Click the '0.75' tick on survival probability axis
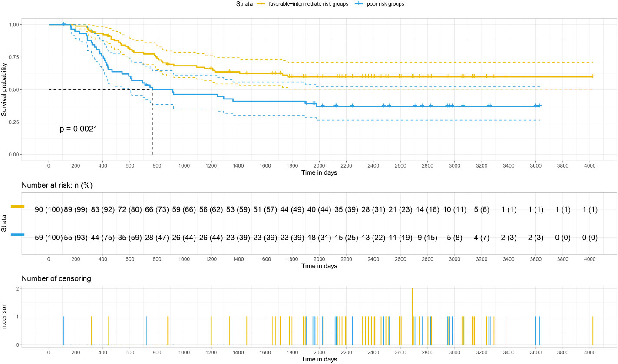The width and height of the screenshot is (618, 364). 13,57
